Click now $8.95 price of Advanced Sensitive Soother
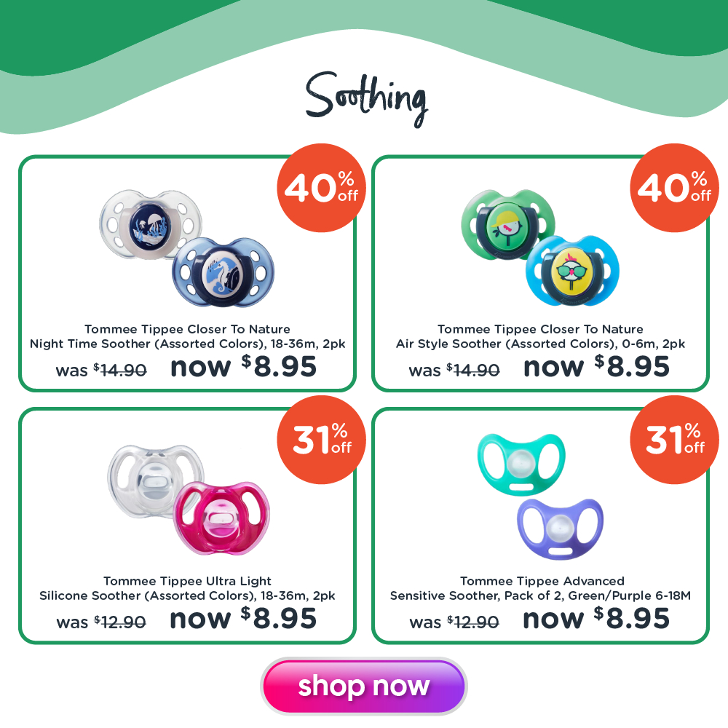This screenshot has width=728, height=728. (x=596, y=618)
